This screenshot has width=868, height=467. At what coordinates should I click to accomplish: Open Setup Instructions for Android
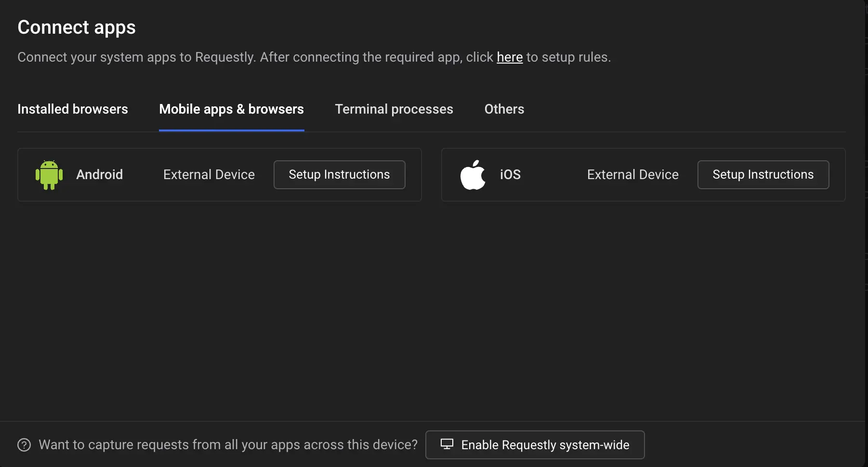click(x=339, y=175)
